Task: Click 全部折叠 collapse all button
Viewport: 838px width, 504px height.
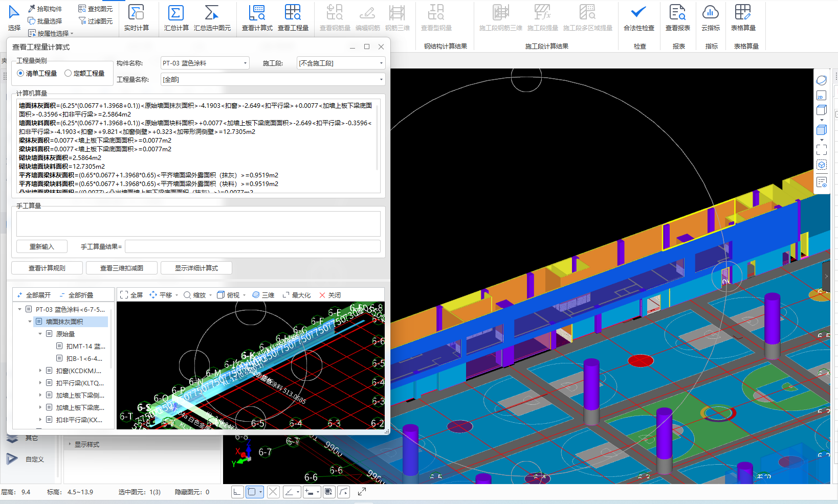Action: [76, 295]
